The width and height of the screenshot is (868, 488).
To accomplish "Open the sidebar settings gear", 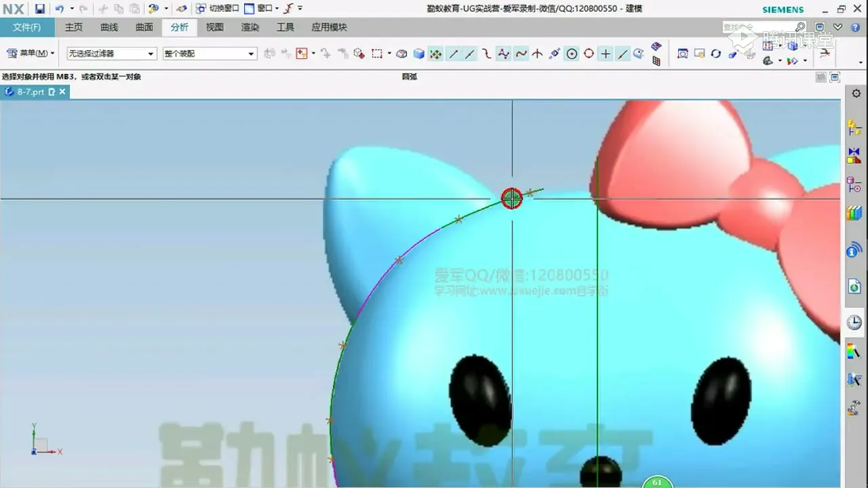I will (x=856, y=94).
